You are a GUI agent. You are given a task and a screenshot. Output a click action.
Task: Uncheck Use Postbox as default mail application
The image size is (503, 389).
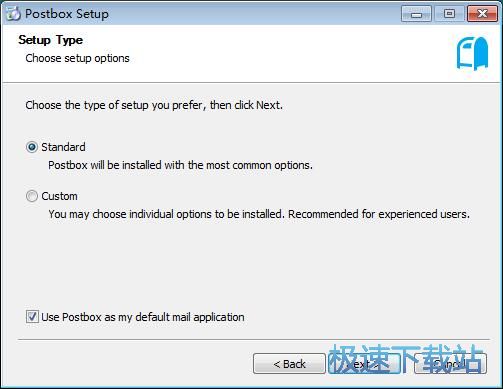(32, 317)
